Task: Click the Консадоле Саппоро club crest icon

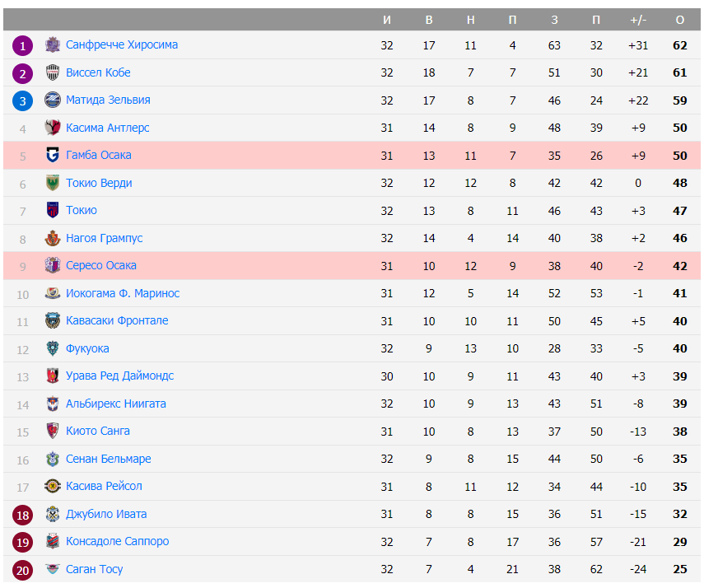Action: (53, 541)
